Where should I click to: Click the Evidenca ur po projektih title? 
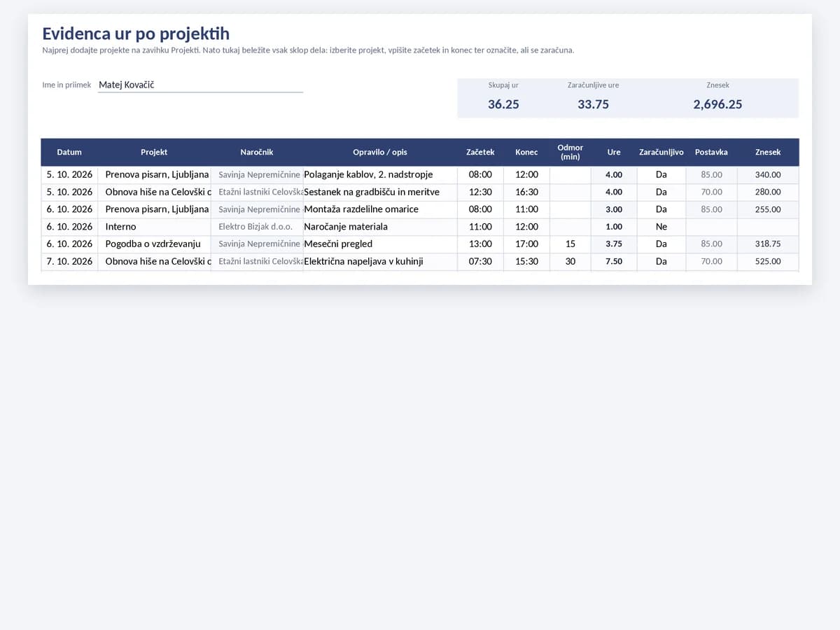coord(136,34)
